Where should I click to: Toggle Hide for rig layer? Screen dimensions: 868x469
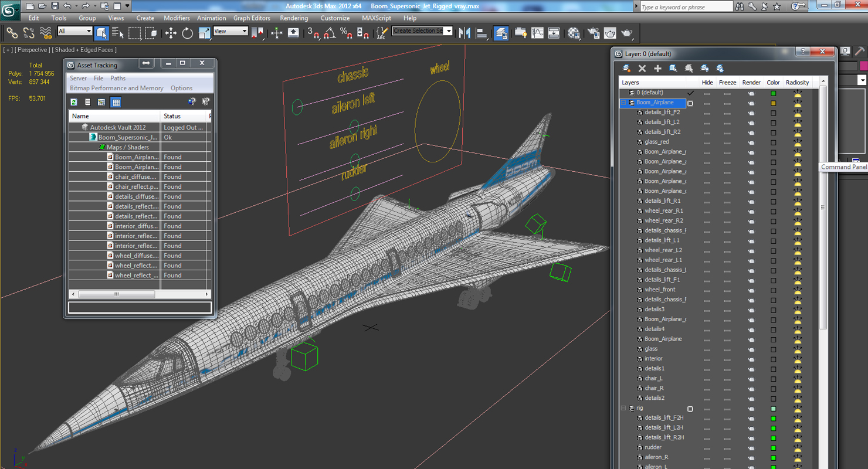coord(707,409)
